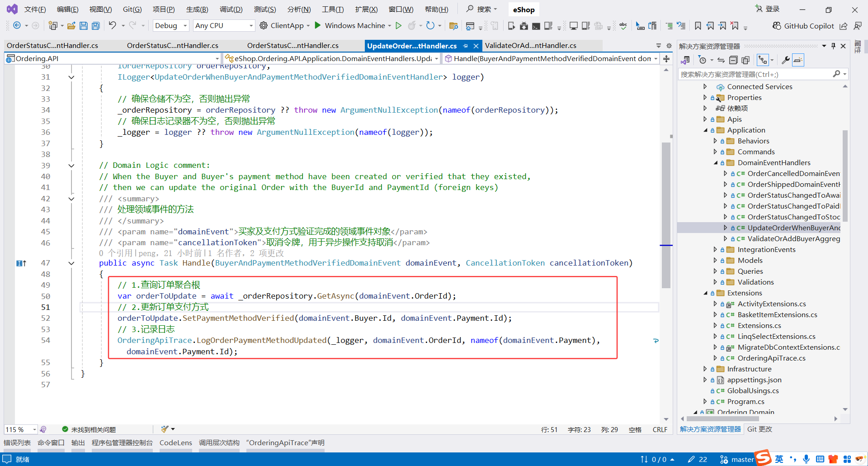Screen dimensions: 868x466
Task: Select OrderingApiTrace.cs in Solution Explorer
Action: click(x=771, y=358)
